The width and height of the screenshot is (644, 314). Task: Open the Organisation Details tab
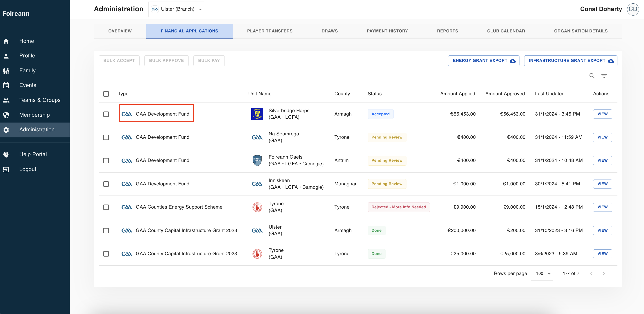click(581, 31)
